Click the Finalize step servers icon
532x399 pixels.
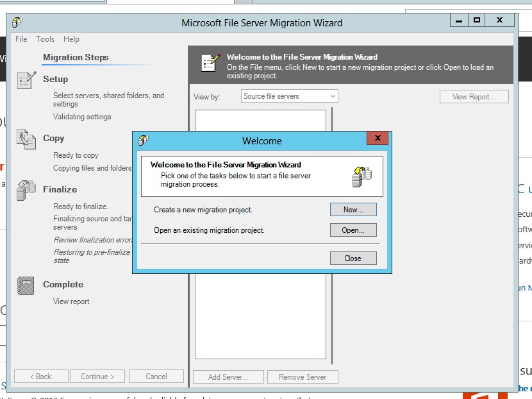(26, 190)
